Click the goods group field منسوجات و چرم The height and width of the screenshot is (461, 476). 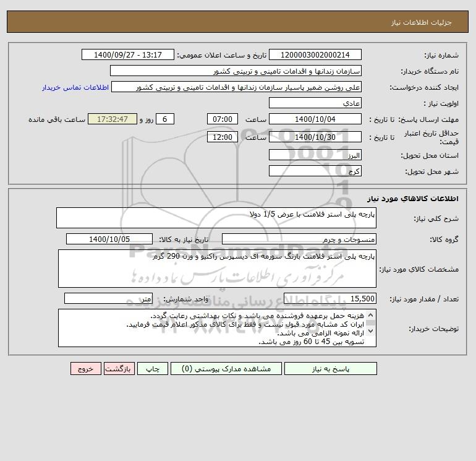(299, 239)
